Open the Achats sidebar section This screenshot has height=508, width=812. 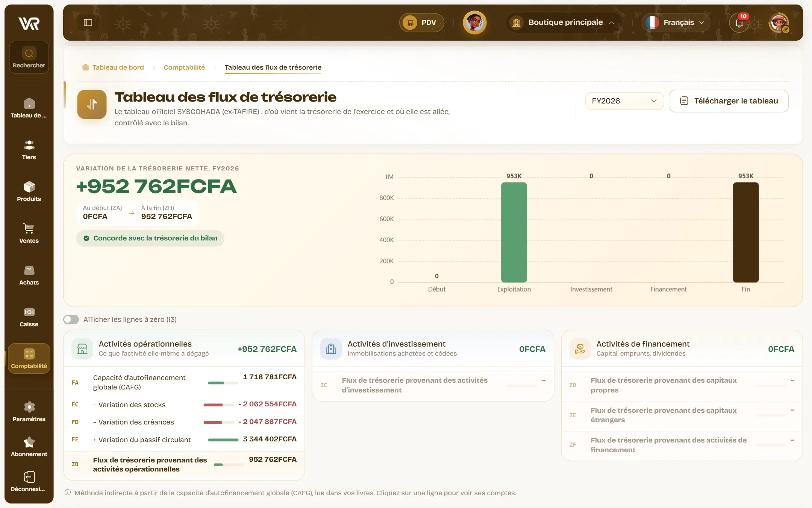(x=29, y=275)
